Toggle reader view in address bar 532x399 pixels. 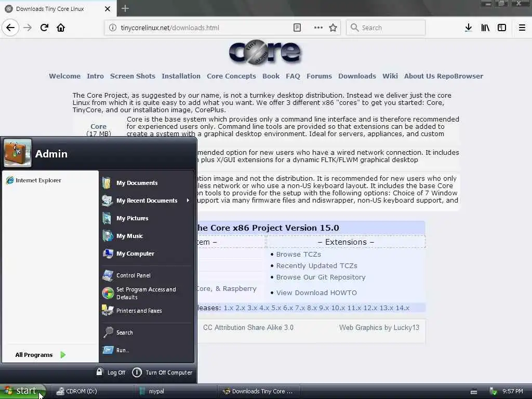[297, 28]
